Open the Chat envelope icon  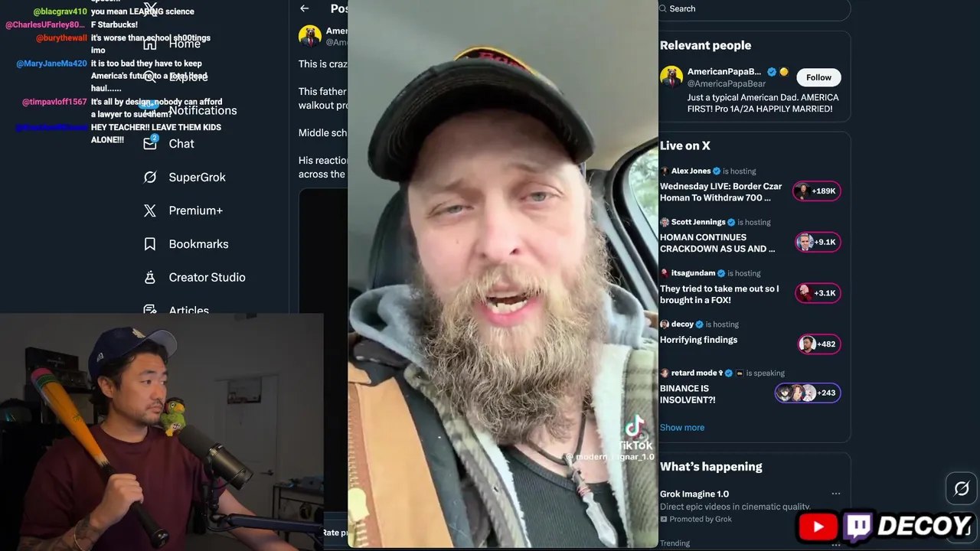(x=150, y=143)
